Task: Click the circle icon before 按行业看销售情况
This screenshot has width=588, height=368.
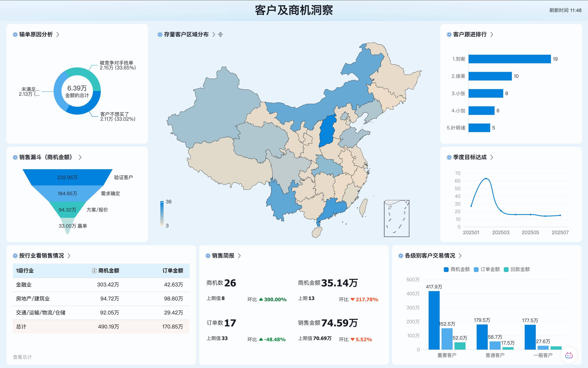Action: 15,256
